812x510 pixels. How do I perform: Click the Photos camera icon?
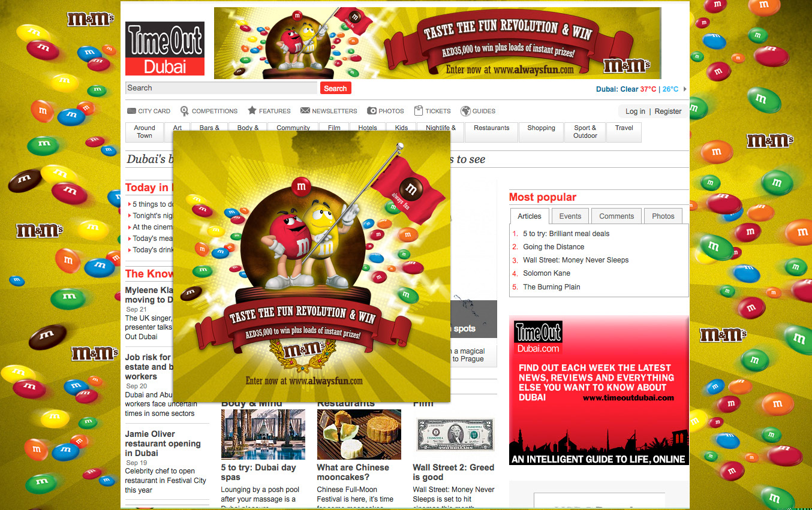(x=372, y=111)
